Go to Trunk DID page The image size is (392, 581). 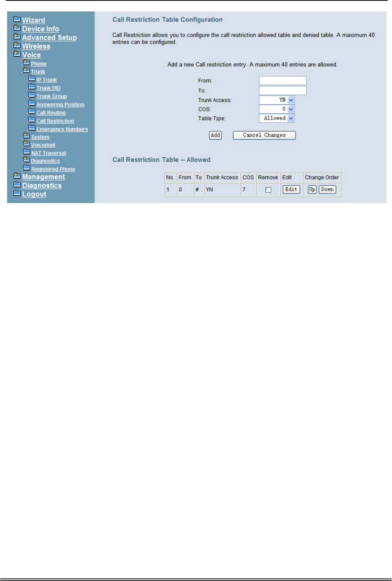pyautogui.click(x=48, y=88)
